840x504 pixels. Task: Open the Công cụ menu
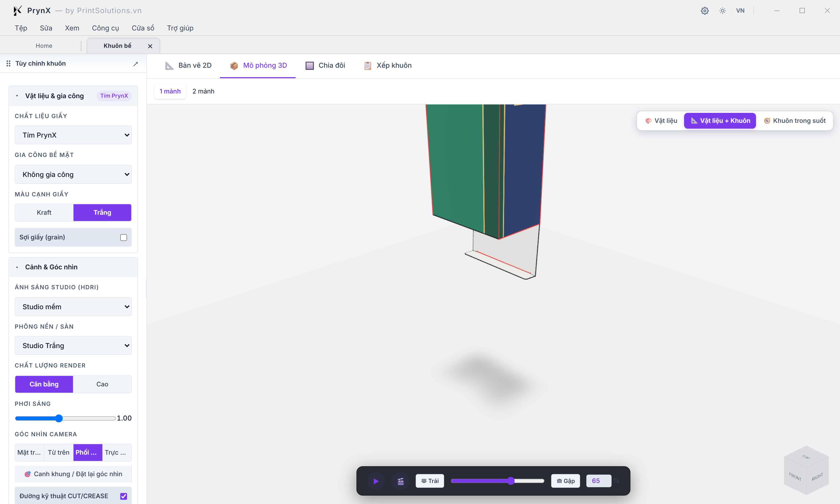point(105,28)
